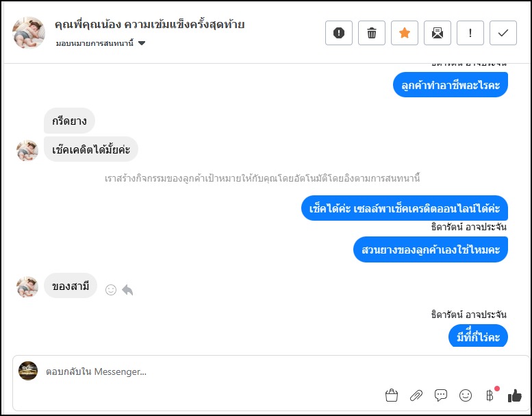The height and width of the screenshot is (416, 532).
Task: Open the emoji picker in the composer
Action: point(466,395)
